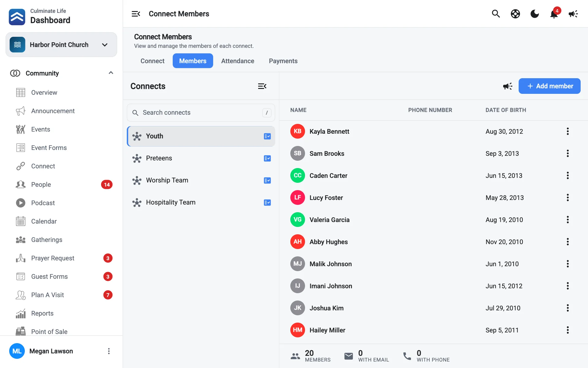Switch to the Attendance tab
The height and width of the screenshot is (368, 588).
pyautogui.click(x=238, y=61)
